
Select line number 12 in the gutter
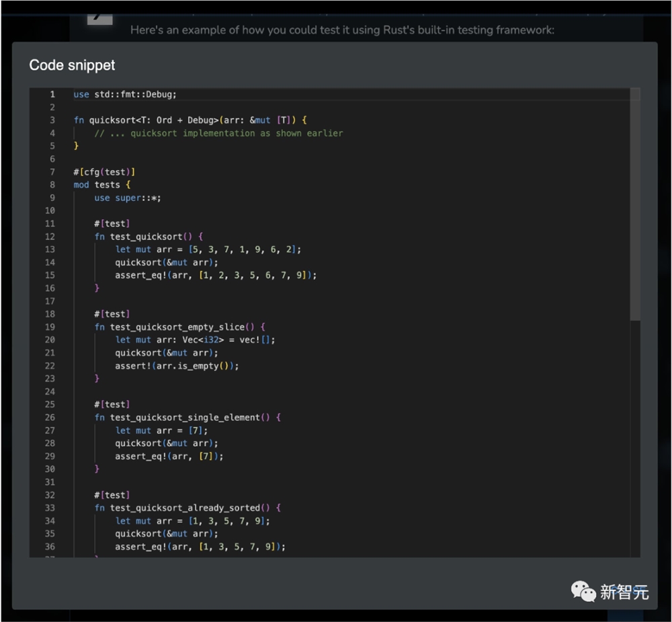click(x=50, y=237)
